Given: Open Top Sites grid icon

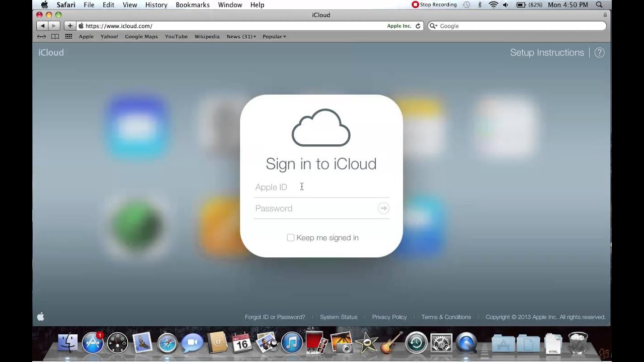Looking at the screenshot, I should click(68, 37).
